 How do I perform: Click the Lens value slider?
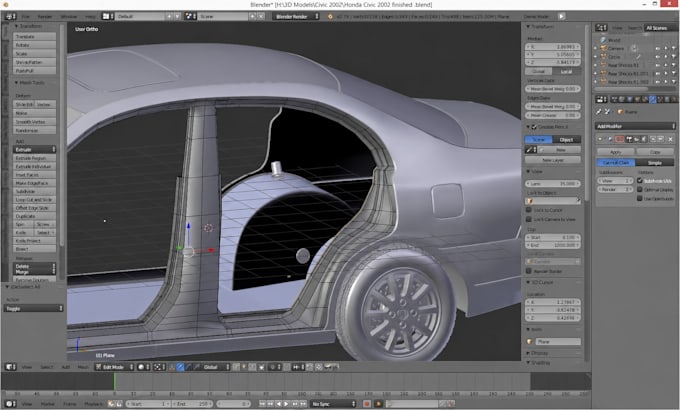(553, 184)
